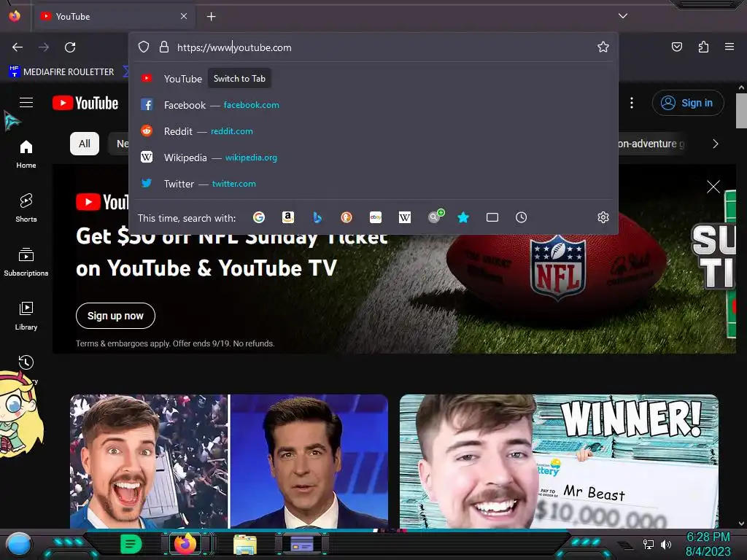Dismiss the NFL Sunday Ticket banner
The image size is (747, 560).
[713, 187]
